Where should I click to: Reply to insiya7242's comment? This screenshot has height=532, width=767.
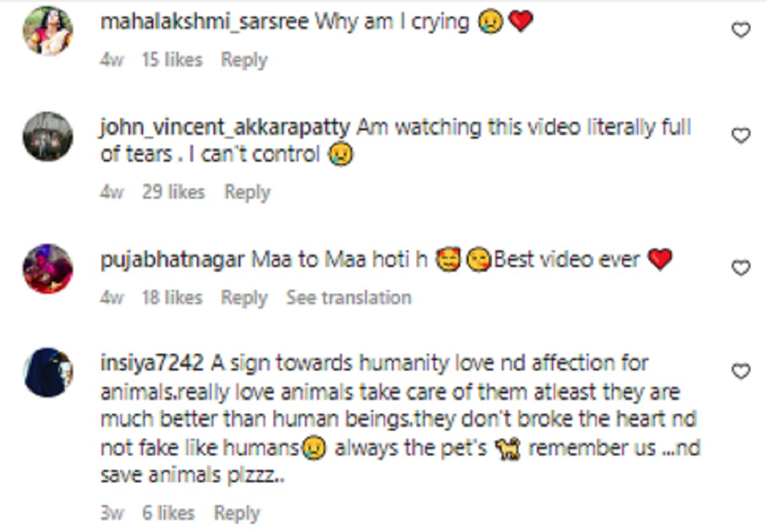tap(236, 513)
